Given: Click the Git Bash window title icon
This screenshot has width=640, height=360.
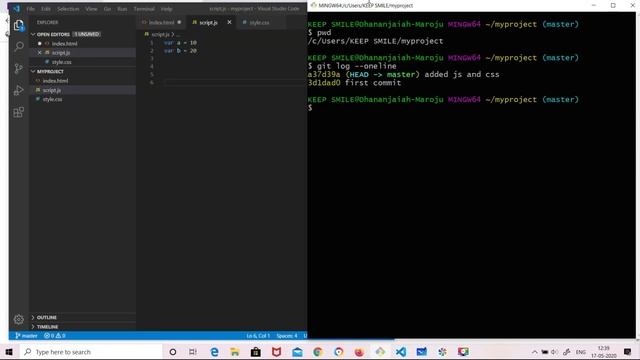Looking at the screenshot, I should tap(313, 5).
